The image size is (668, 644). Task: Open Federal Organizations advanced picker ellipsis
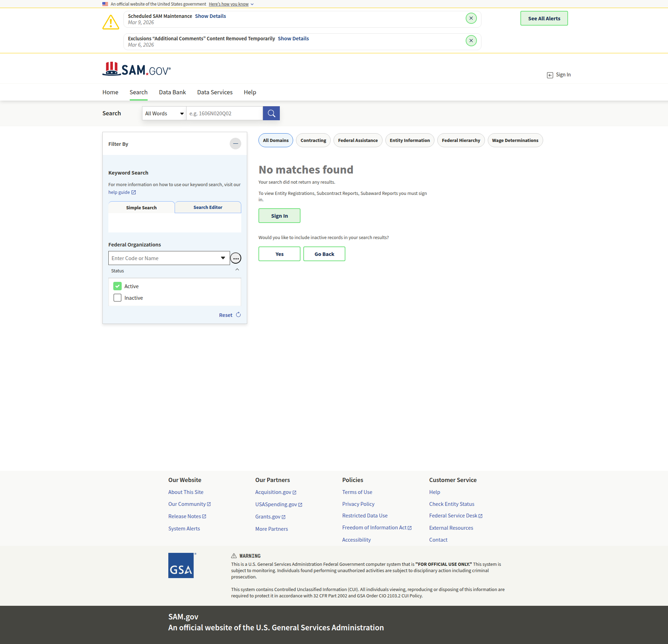point(236,258)
